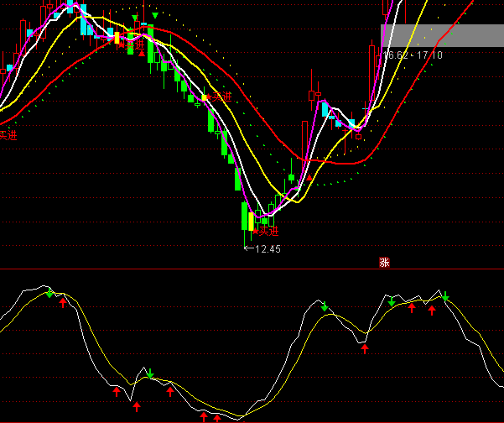This screenshot has height=423, width=504.
Task: Click the lone red up arrow under the indicator's right-side dip
Action: [x=365, y=348]
